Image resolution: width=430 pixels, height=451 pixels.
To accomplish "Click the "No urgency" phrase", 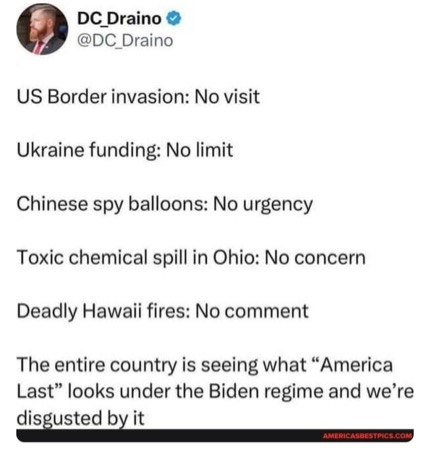I will pyautogui.click(x=263, y=204).
